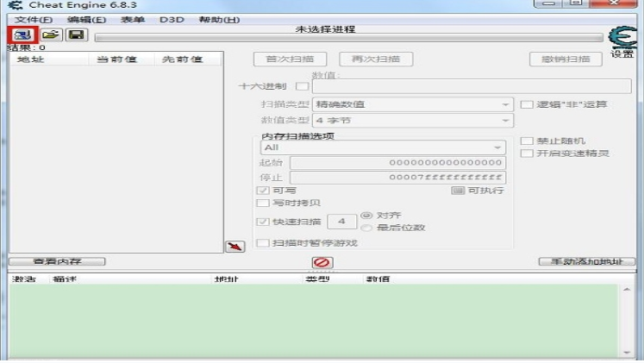Open the 文件(F) menu

coord(34,20)
